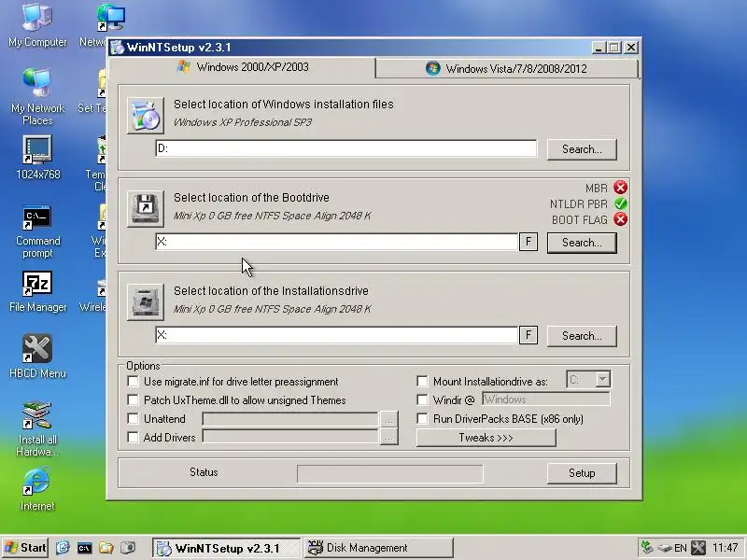Click the Unattend file path field

pos(290,419)
